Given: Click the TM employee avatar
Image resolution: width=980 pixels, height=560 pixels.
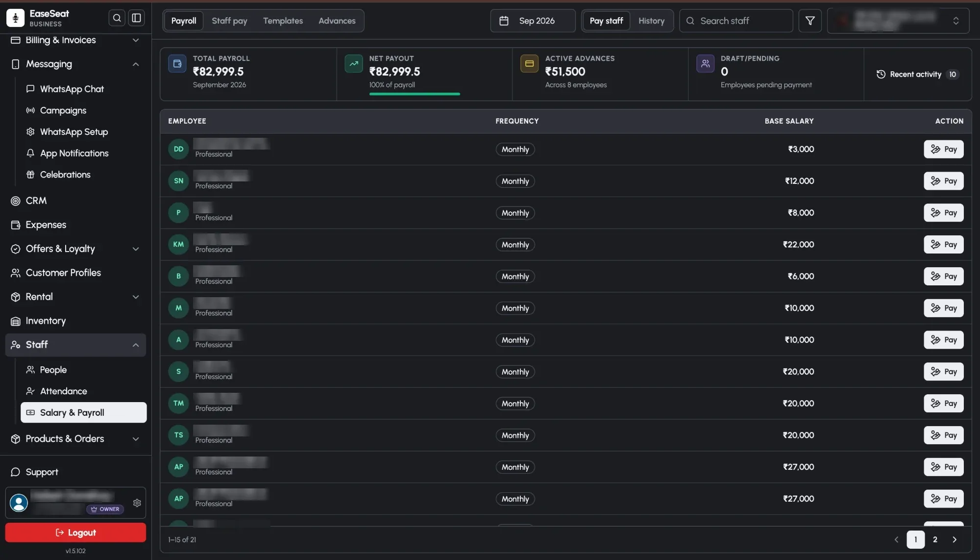Looking at the screenshot, I should [178, 404].
